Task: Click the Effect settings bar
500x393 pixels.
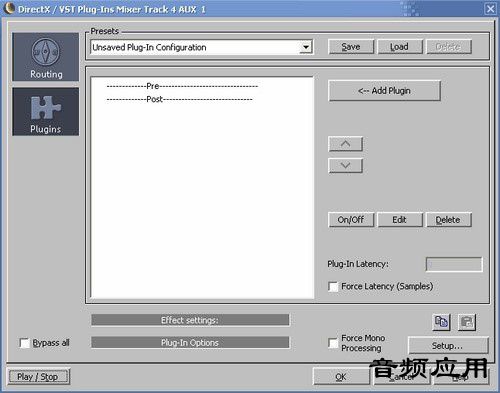Action: click(x=190, y=320)
